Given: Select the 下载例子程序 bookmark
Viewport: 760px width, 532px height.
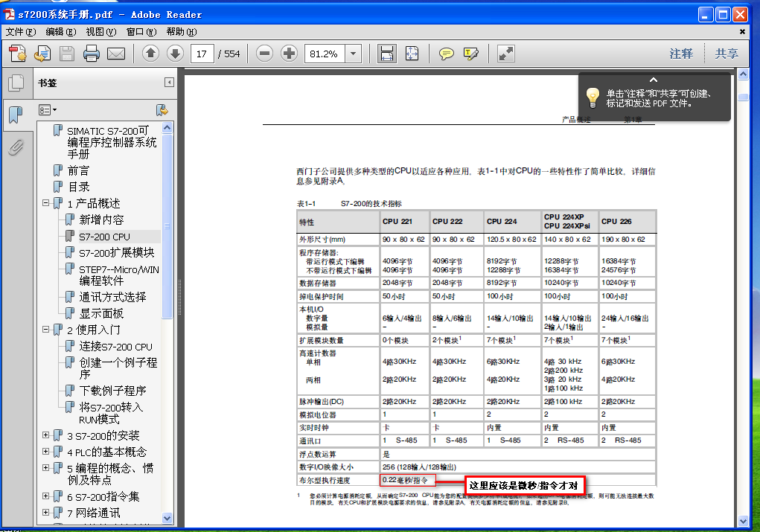Looking at the screenshot, I should [x=112, y=391].
